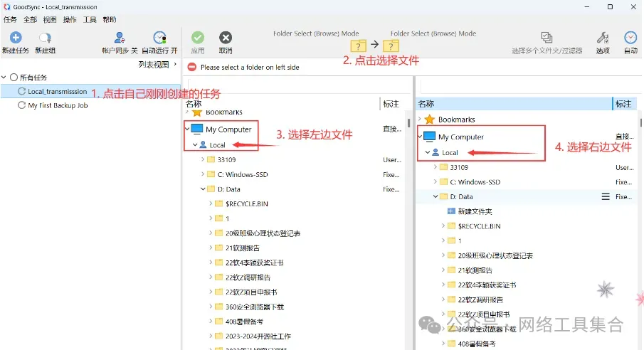Expand 33109 folder in left pane
Screen dimensions: 644x350
coord(203,159)
